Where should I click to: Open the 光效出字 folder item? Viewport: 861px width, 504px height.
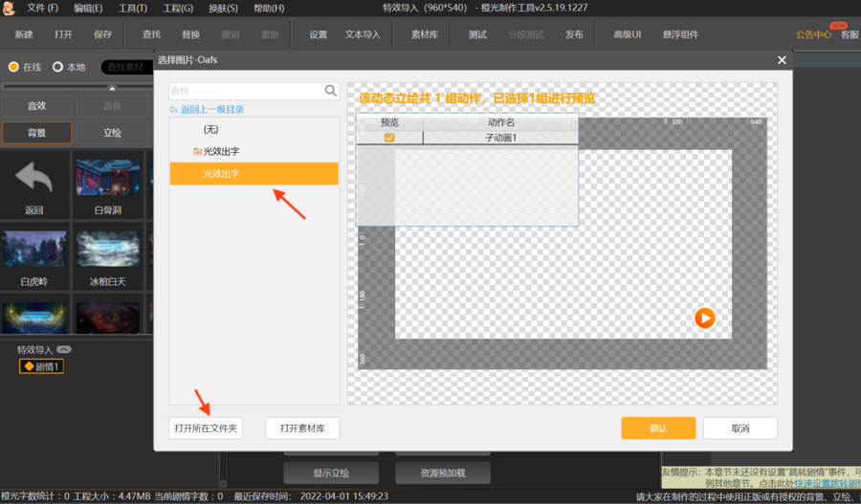220,151
